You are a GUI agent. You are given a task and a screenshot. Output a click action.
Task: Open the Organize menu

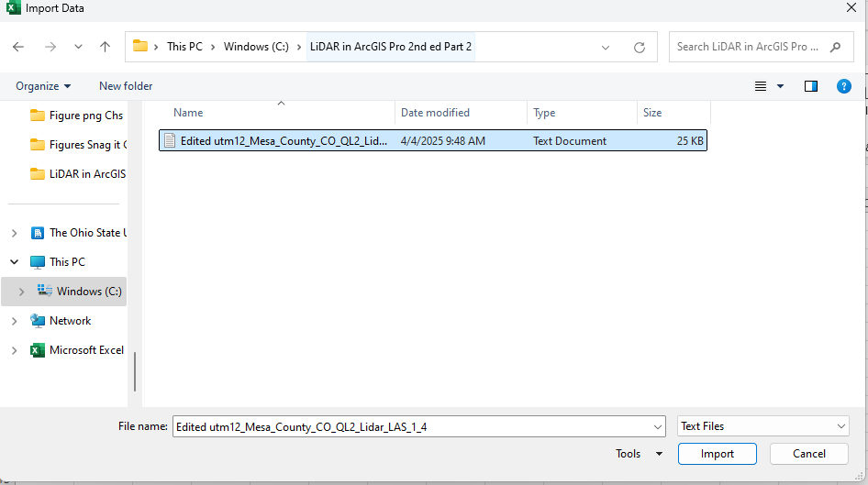pyautogui.click(x=43, y=86)
